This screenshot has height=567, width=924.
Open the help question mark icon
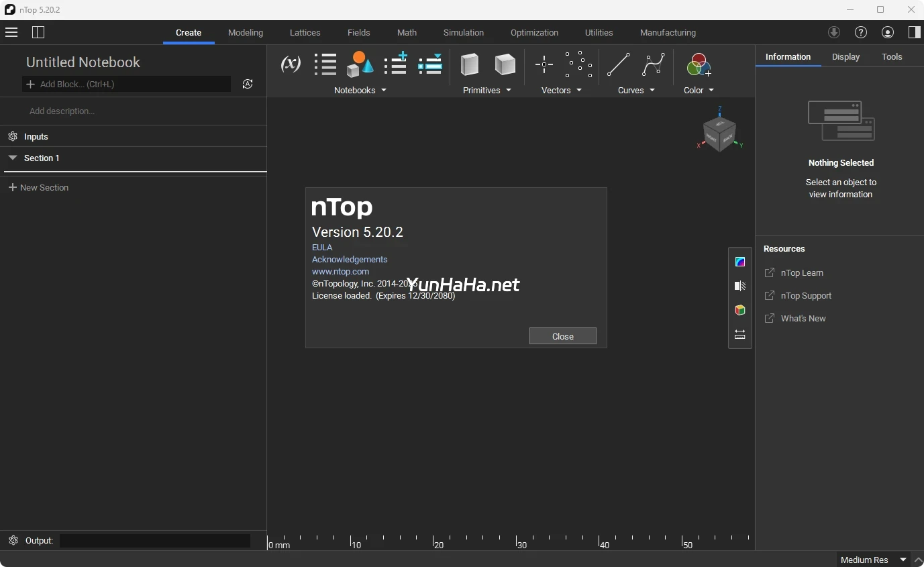(x=861, y=32)
